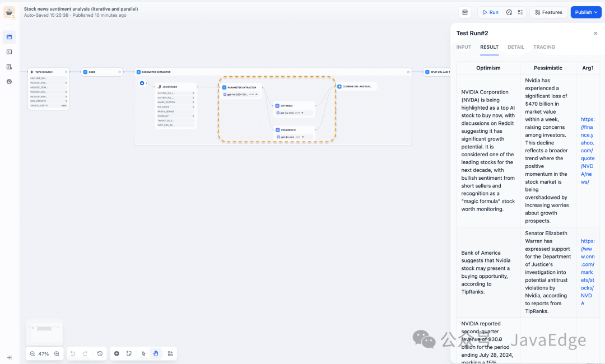Image resolution: width=605 pixels, height=364 pixels.
Task: Open the 47% zoom level menu
Action: click(44, 353)
